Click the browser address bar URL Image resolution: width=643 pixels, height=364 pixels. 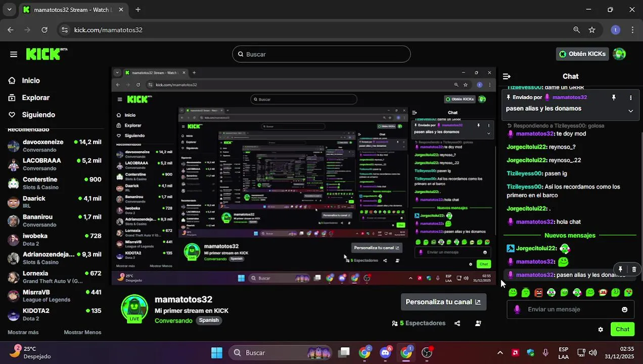pyautogui.click(x=108, y=30)
